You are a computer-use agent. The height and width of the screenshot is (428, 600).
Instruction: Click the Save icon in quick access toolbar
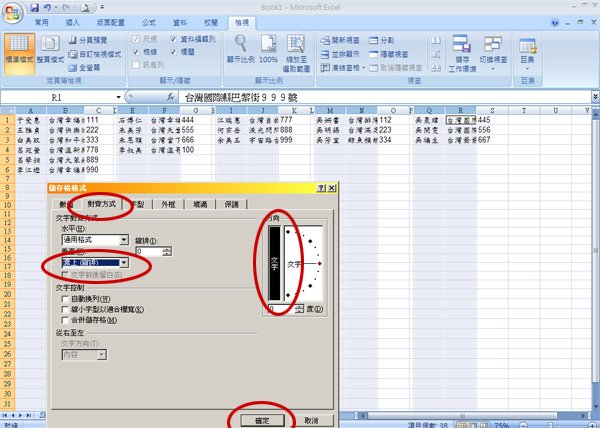pyautogui.click(x=34, y=7)
